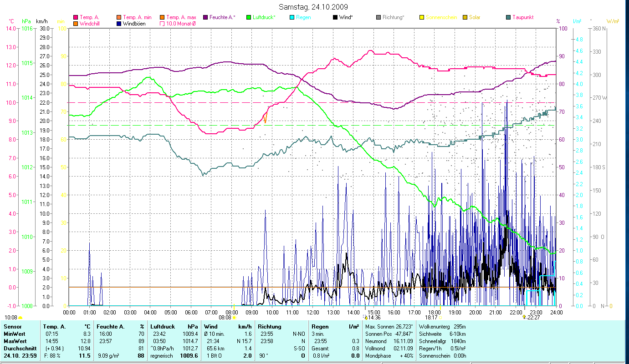Click the Temp. A. pink legend square
The width and height of the screenshot is (629, 364).
coord(76,17)
